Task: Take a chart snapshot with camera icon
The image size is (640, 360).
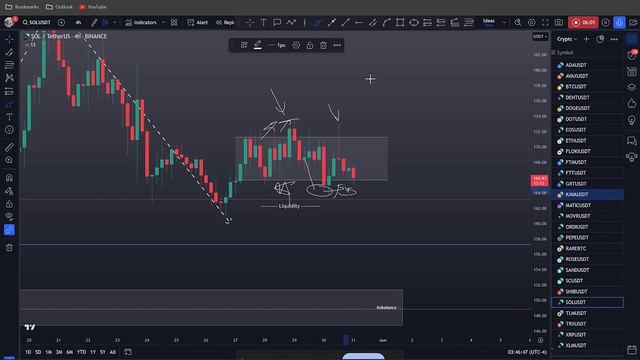Action: pyautogui.click(x=559, y=22)
